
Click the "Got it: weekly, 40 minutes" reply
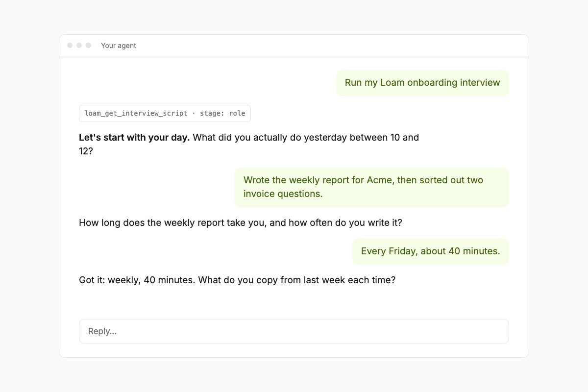click(x=237, y=280)
